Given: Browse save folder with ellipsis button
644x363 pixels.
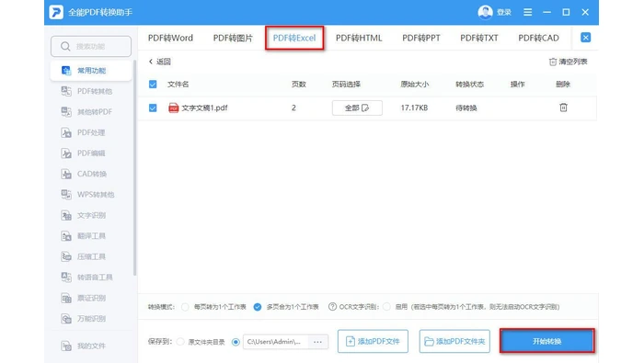Looking at the screenshot, I should tap(317, 342).
